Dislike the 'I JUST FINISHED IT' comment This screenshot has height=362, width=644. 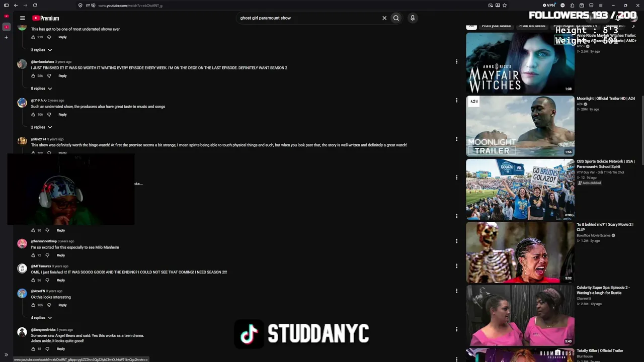[49, 76]
